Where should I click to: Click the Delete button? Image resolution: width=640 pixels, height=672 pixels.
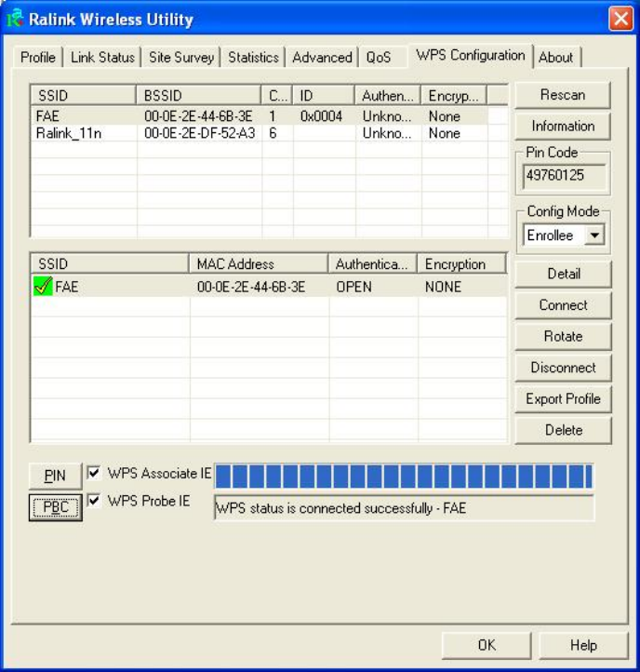point(564,430)
